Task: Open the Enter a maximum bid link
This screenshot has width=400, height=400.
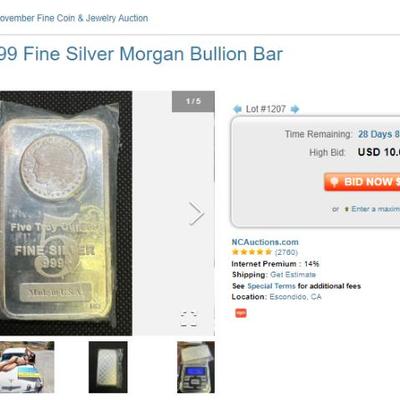Action: click(376, 209)
